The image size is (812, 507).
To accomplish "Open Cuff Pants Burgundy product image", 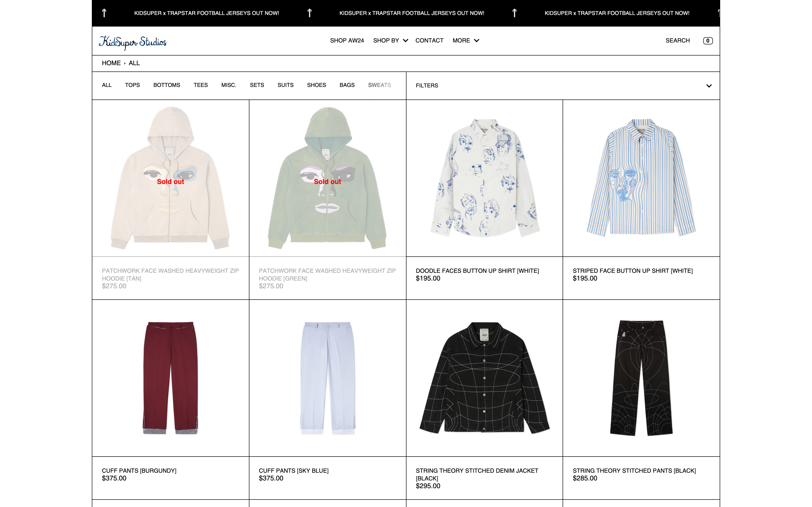I will (170, 378).
